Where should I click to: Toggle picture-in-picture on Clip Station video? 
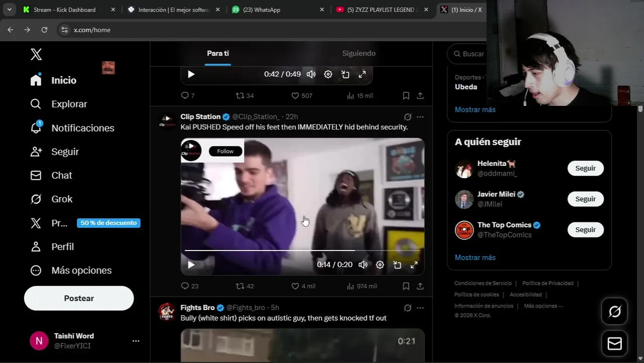click(x=397, y=265)
